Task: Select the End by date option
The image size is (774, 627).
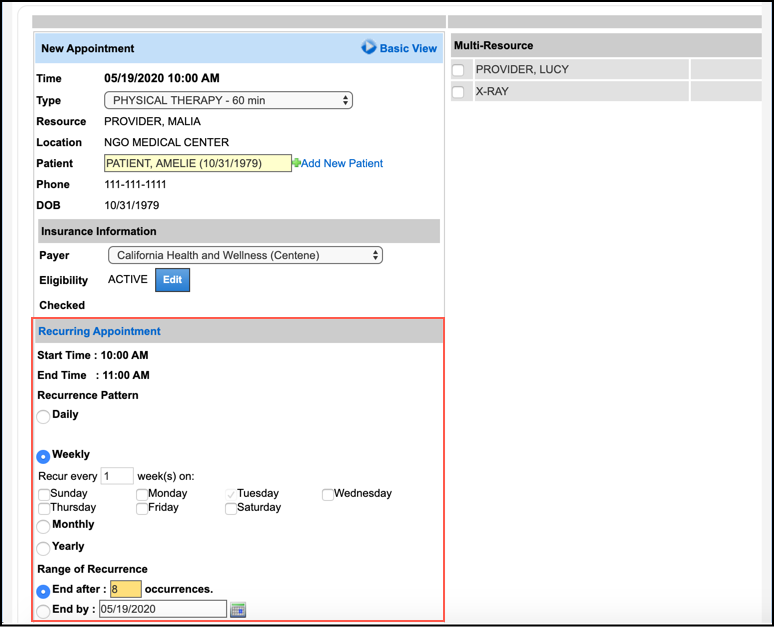Action: (43, 611)
